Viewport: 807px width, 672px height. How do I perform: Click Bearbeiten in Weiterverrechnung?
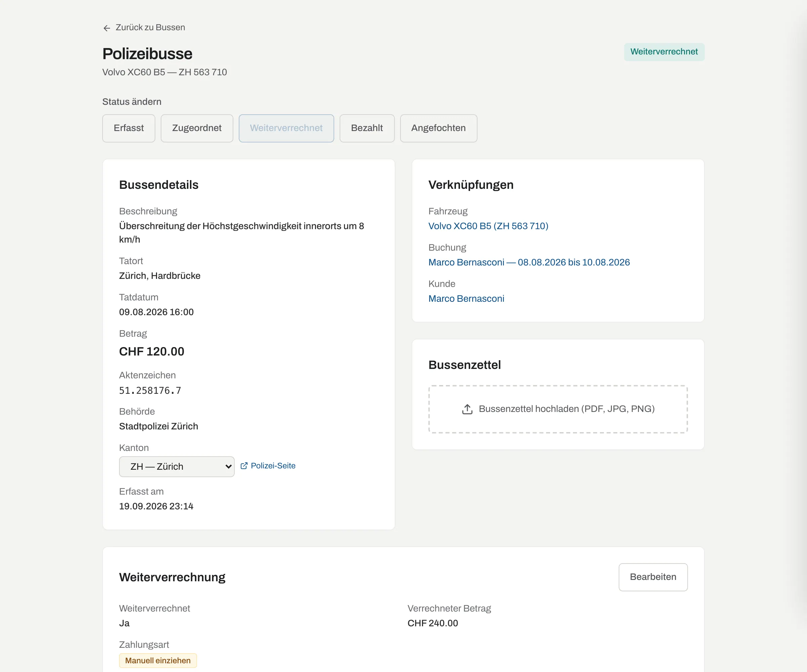coord(653,577)
